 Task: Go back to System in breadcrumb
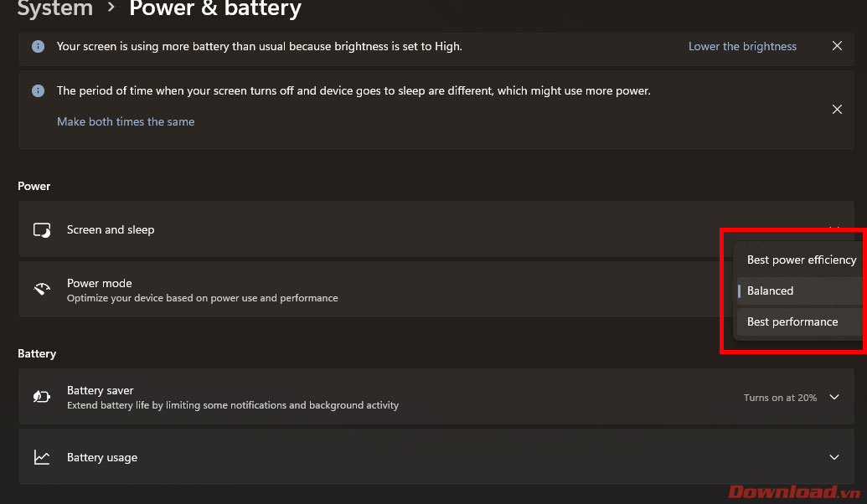[x=55, y=10]
